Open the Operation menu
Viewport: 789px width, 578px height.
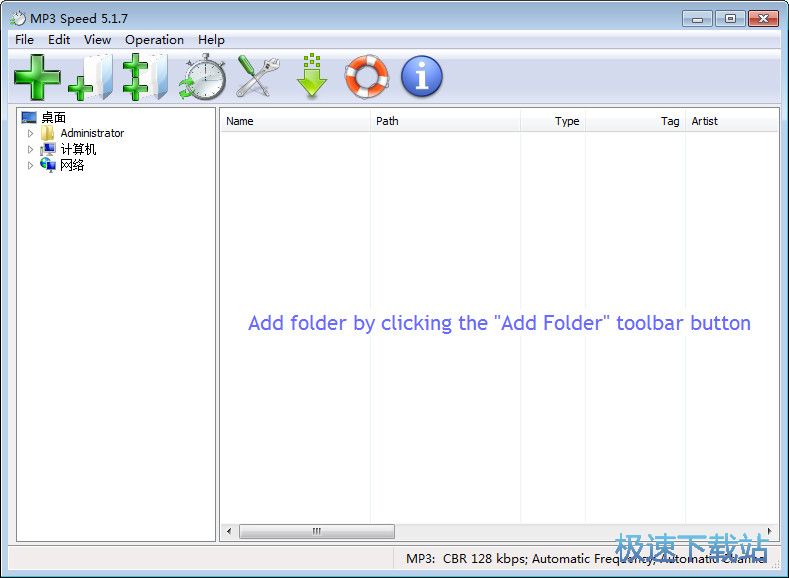click(x=154, y=40)
